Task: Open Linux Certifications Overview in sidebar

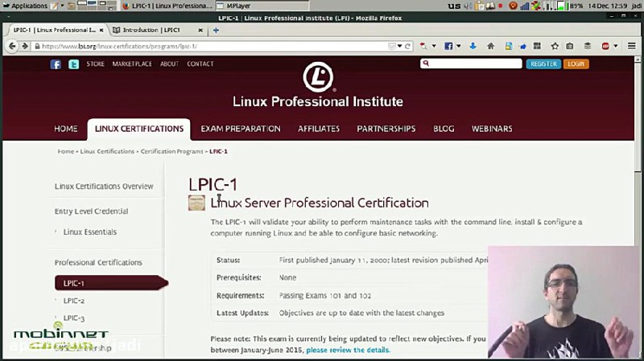Action: [104, 187]
